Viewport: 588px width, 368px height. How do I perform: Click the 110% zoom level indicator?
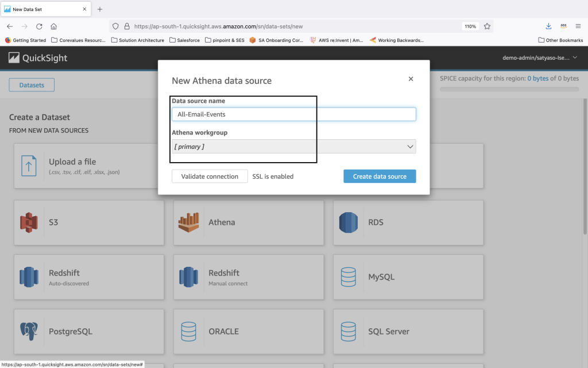[x=470, y=26]
